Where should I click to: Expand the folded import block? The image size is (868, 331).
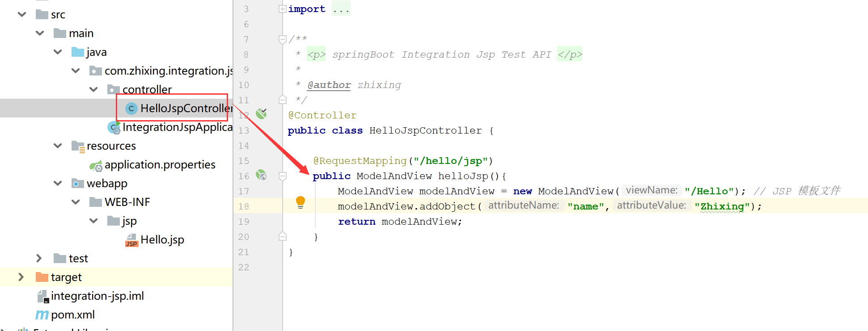point(283,9)
